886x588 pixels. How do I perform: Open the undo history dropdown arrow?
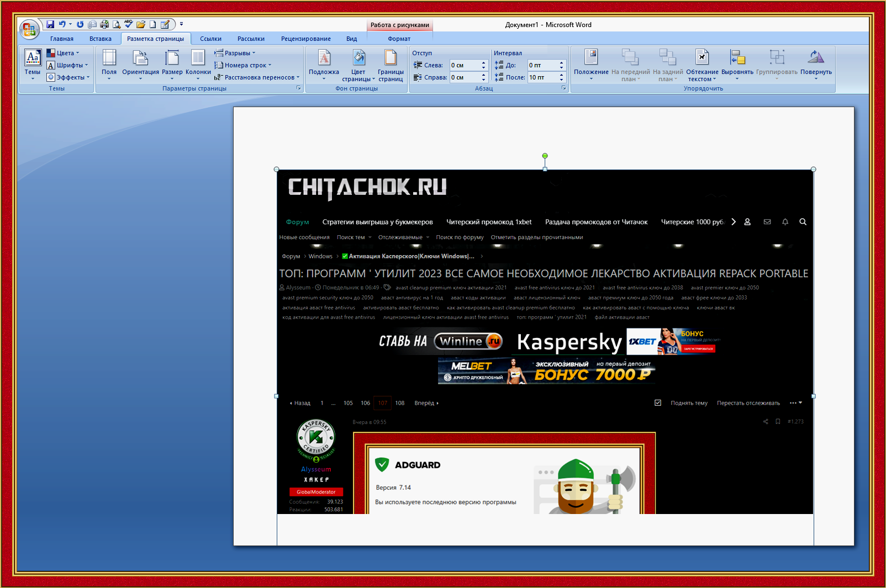70,24
